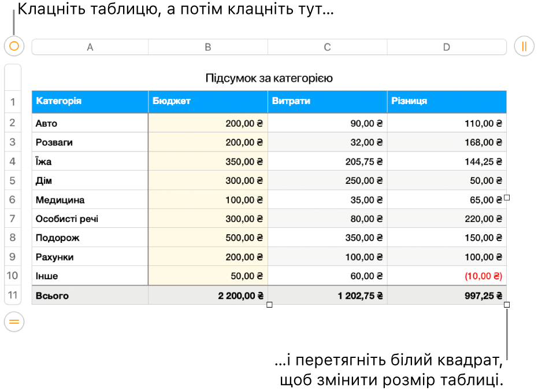Viewport: 538px width, 392px height.
Task: Click the table title Підсумок за категорією
Action: (269, 78)
